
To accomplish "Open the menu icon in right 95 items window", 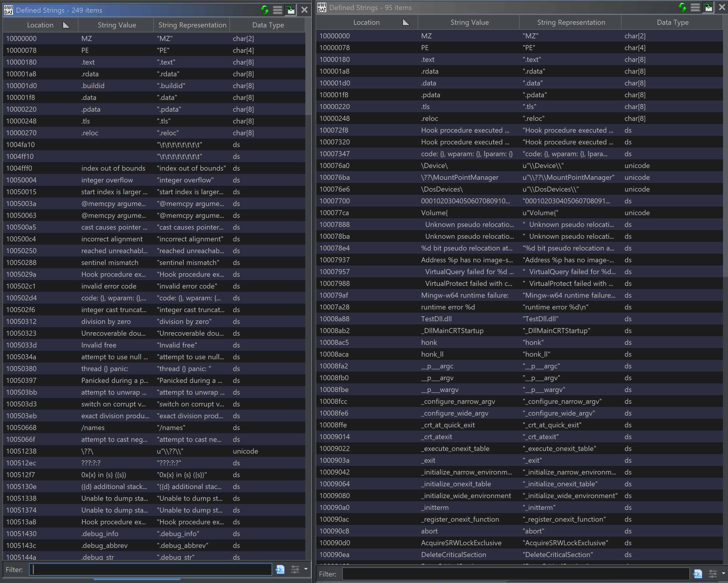I will [x=695, y=7].
